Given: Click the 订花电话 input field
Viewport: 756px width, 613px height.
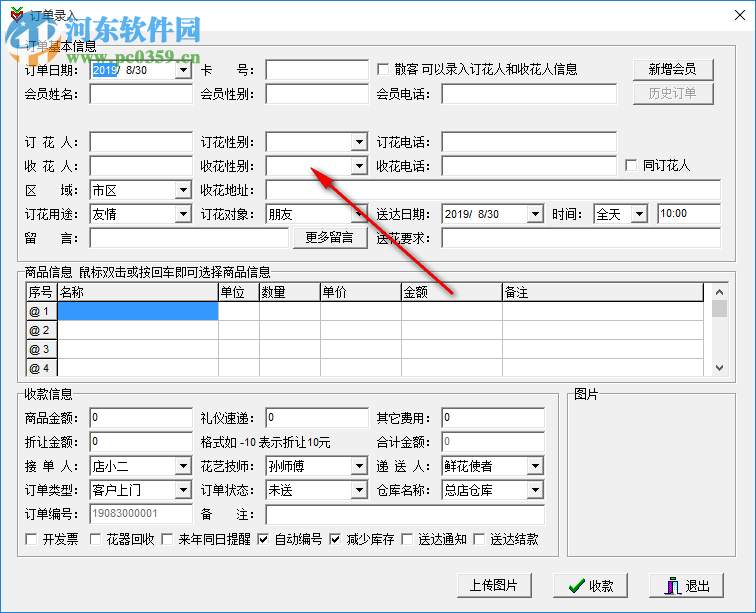Looking at the screenshot, I should (x=529, y=142).
